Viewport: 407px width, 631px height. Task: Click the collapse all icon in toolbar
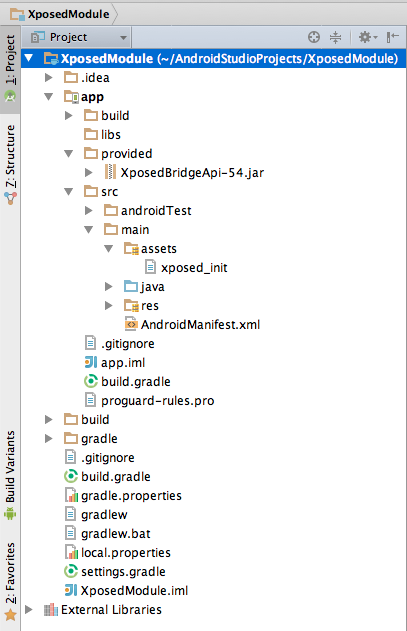click(335, 37)
